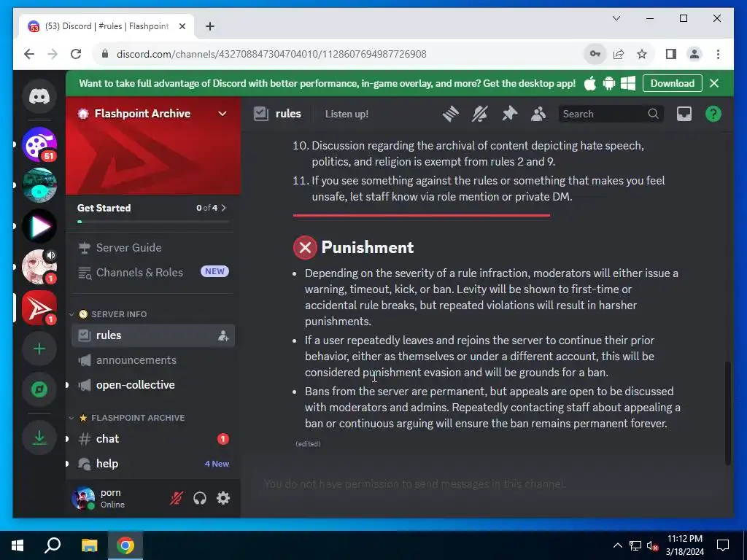Open Windows taskbar search

click(x=53, y=545)
